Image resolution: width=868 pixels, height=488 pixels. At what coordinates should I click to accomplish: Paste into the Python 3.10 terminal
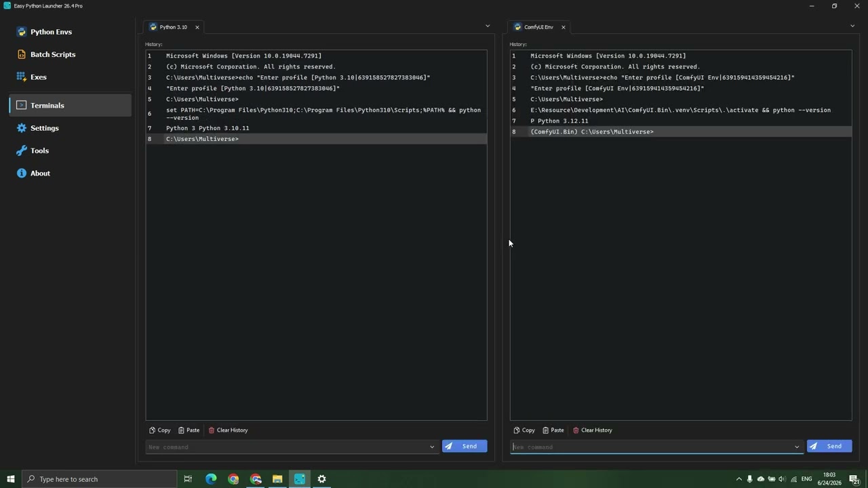pos(189,430)
